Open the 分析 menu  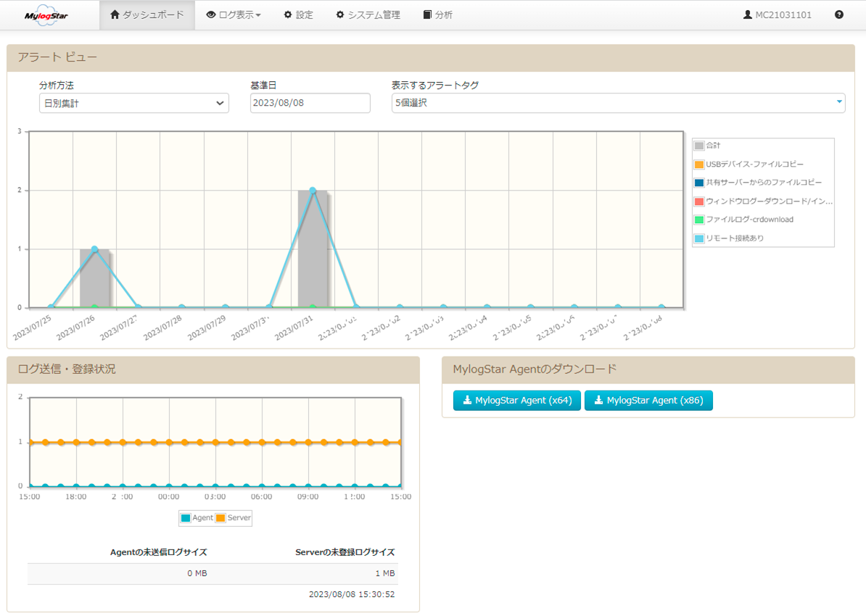(438, 15)
